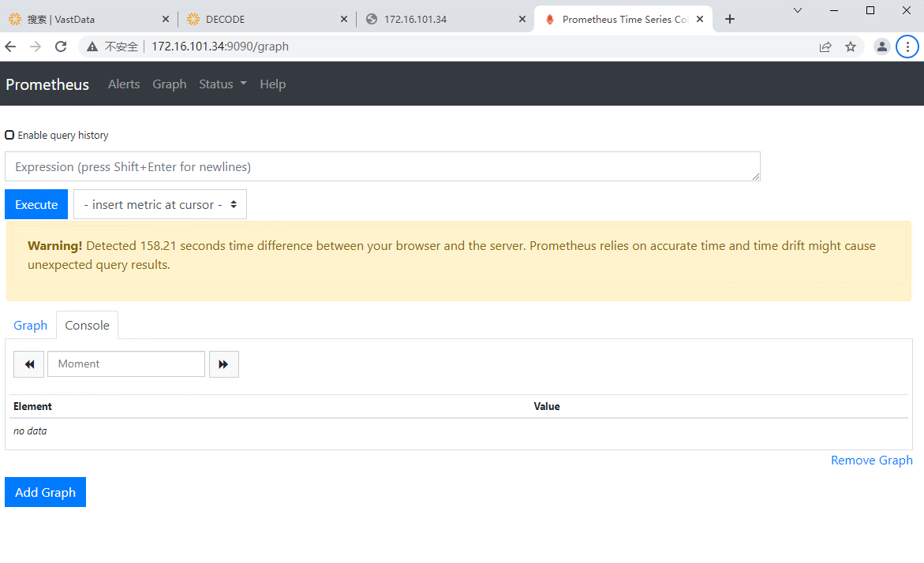Open a new browser tab
Image resolution: width=924 pixels, height=563 pixels.
[x=730, y=19]
